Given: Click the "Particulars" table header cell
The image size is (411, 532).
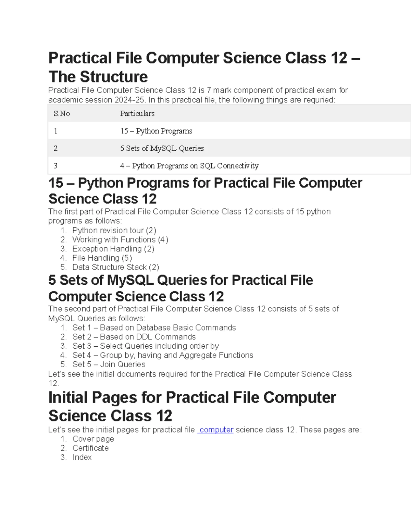Looking at the screenshot, I should pos(137,113).
